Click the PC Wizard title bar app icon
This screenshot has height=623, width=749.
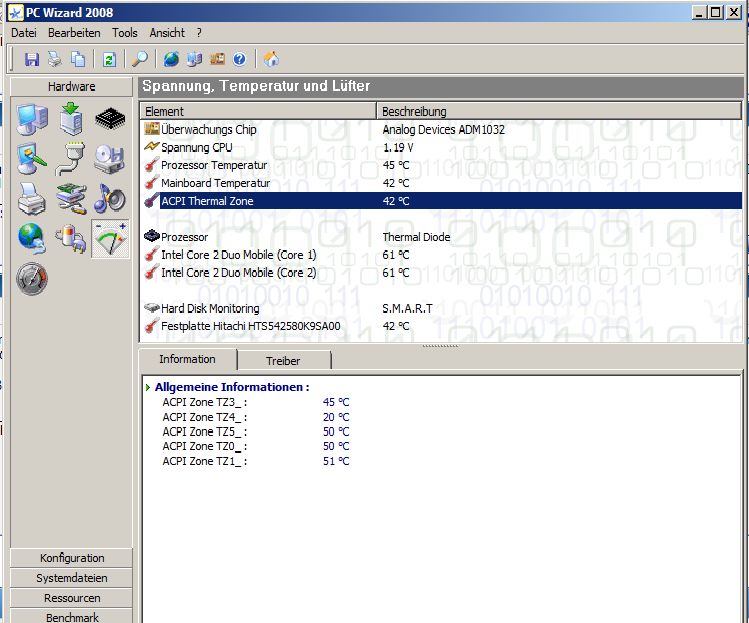(15, 13)
